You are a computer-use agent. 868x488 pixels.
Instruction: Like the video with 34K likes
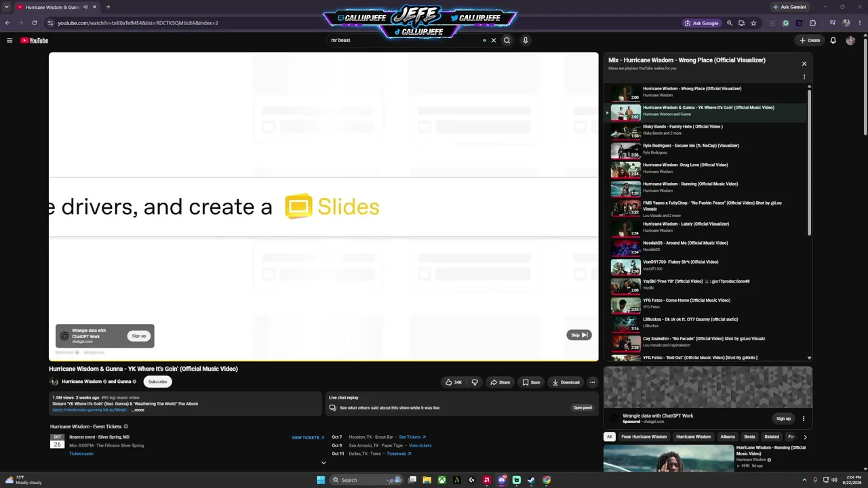point(453,382)
